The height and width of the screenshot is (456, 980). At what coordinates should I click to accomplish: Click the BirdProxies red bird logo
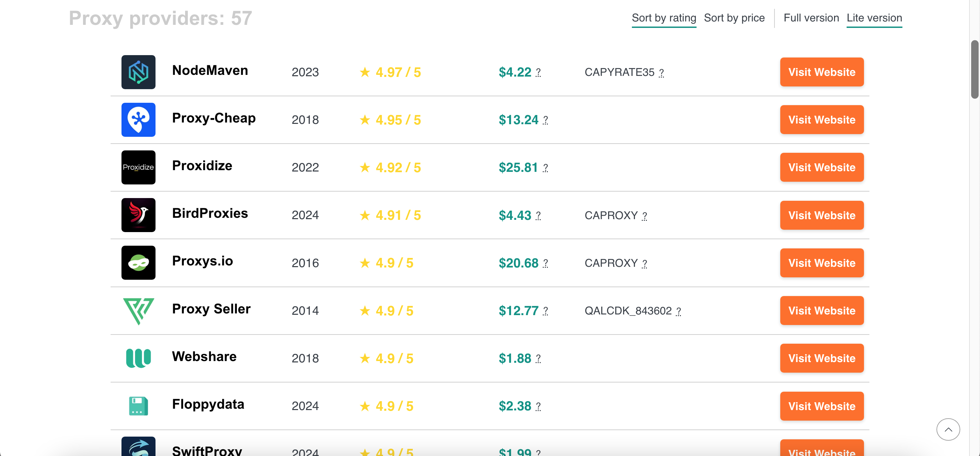(138, 215)
